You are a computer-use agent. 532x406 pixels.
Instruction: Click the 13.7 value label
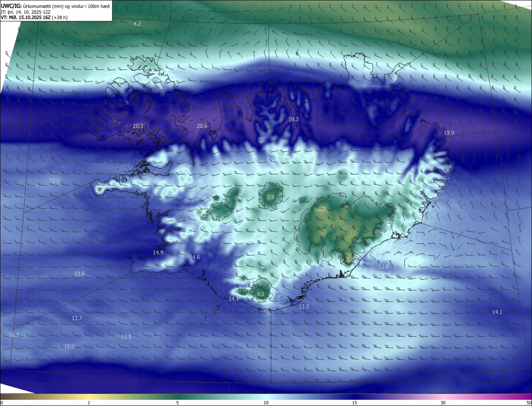click(x=77, y=318)
